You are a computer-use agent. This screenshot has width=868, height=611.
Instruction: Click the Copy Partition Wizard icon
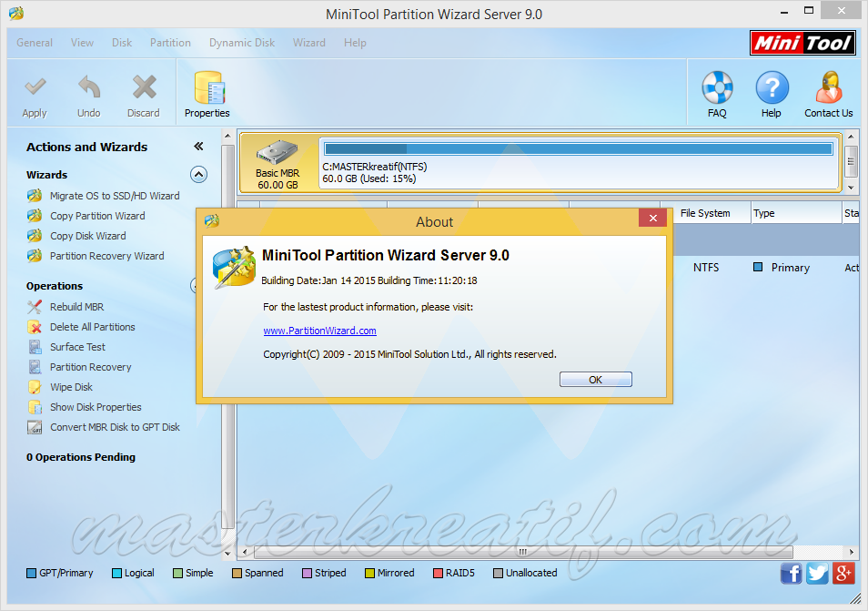coord(35,216)
